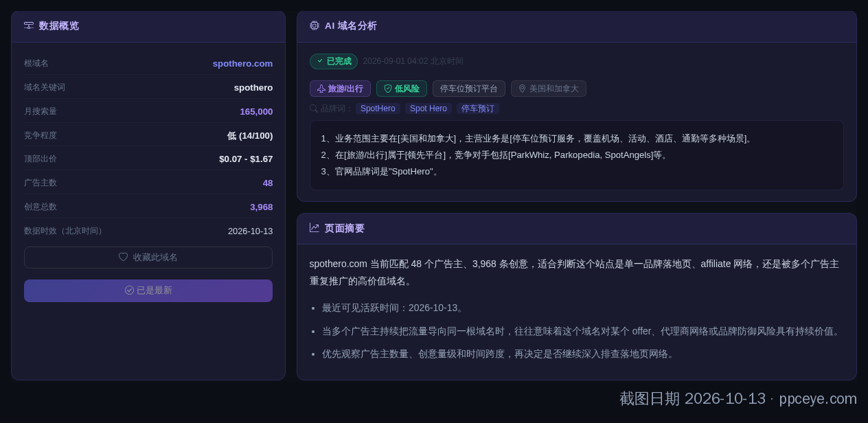Click the 竞争程度 row label

pos(41,135)
